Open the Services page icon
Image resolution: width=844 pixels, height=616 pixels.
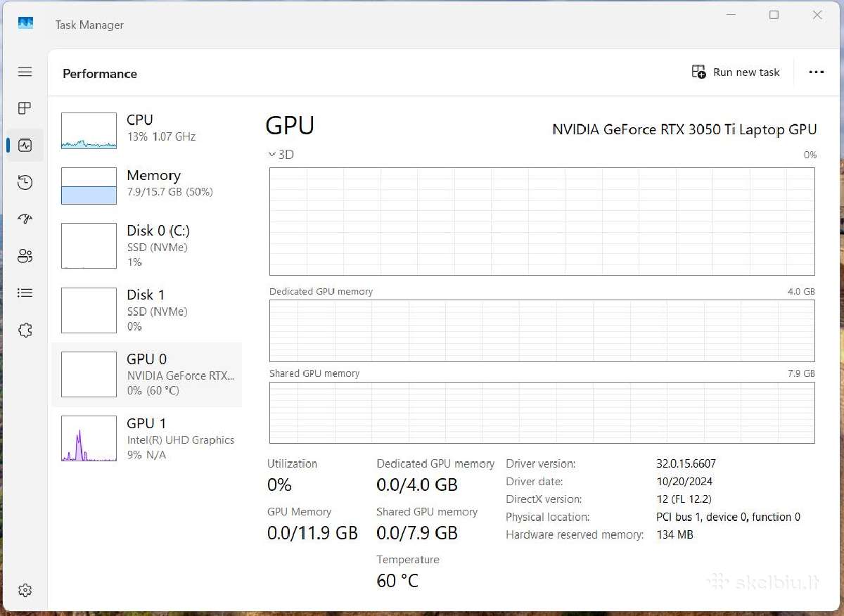pos(25,330)
